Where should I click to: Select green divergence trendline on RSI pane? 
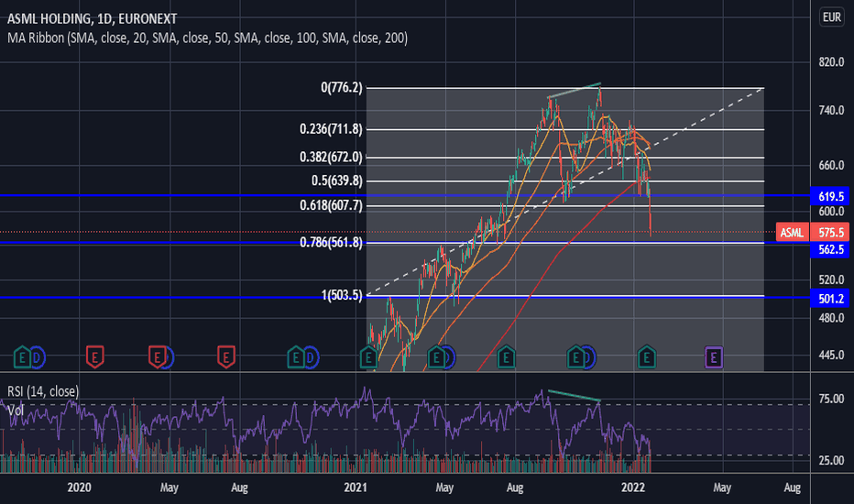pyautogui.click(x=575, y=396)
